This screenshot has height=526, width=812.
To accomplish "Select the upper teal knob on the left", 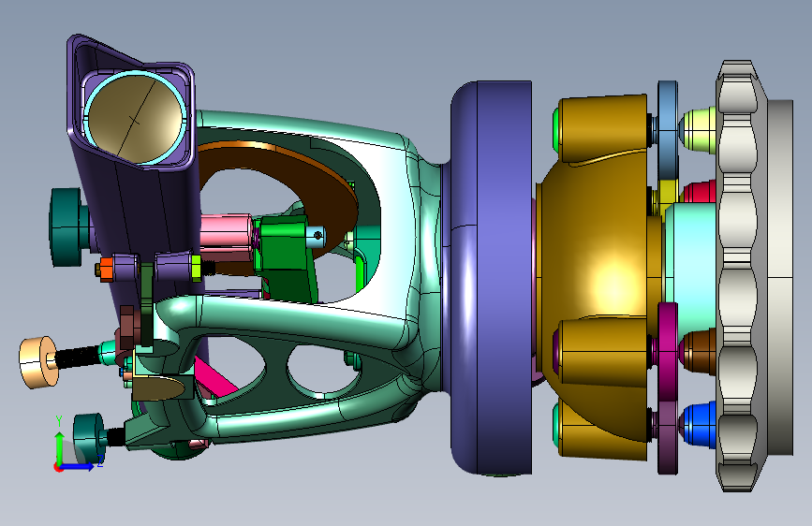I will 67,227.
